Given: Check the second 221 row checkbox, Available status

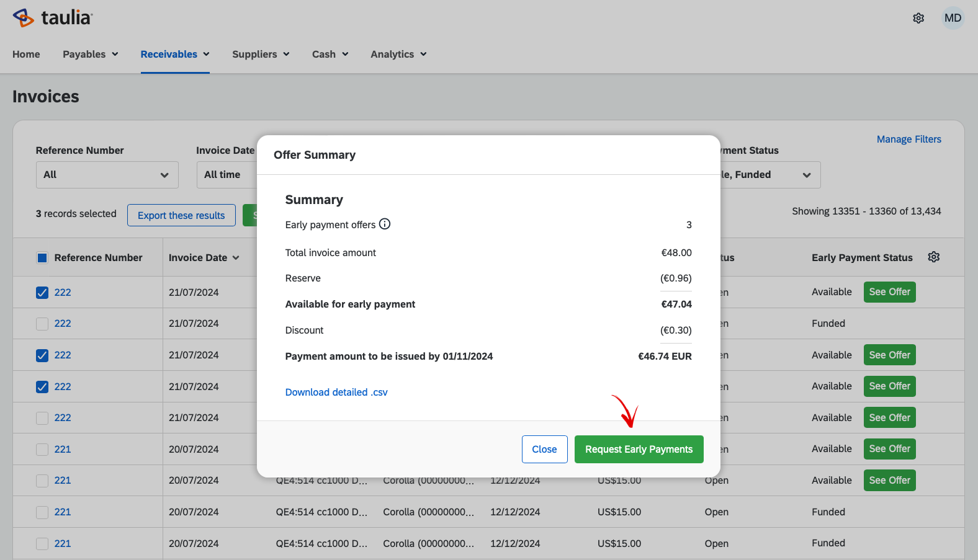Looking at the screenshot, I should tap(42, 481).
